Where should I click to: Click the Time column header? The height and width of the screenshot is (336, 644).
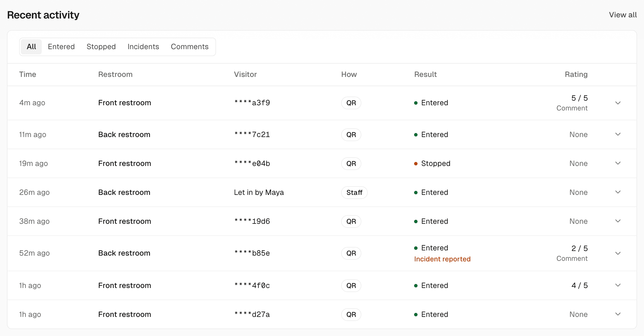(x=28, y=74)
